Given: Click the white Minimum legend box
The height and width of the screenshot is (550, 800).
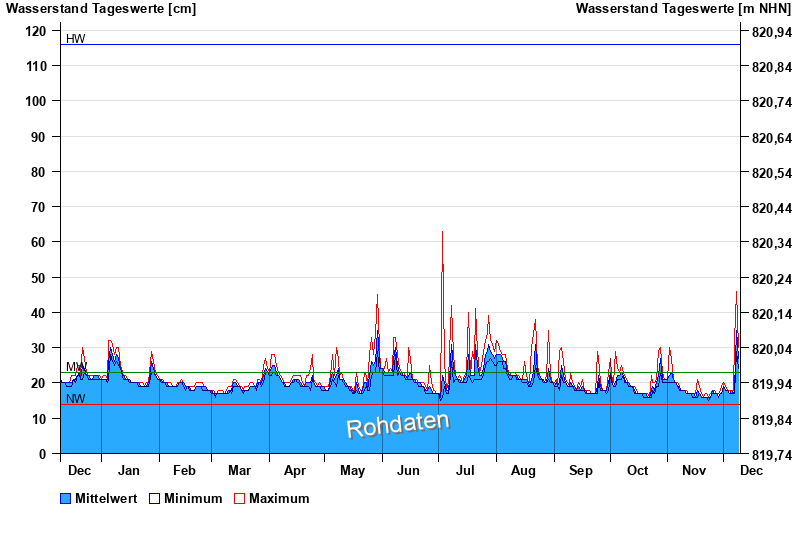Looking at the screenshot, I should coord(155,498).
